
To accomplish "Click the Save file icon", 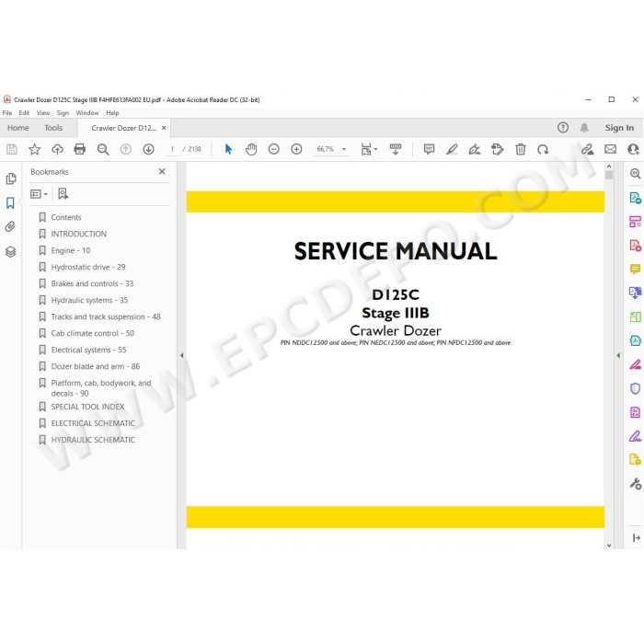I will pos(12,149).
